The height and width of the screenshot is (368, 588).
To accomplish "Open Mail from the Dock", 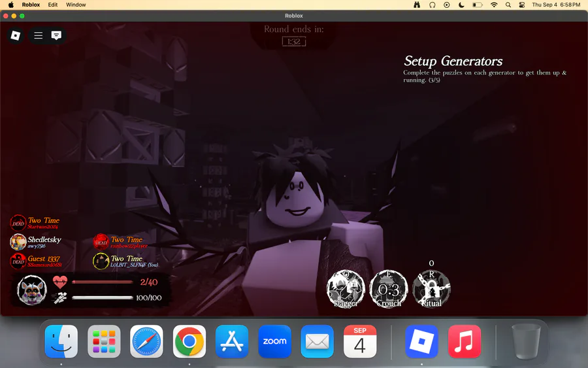I will [x=318, y=341].
